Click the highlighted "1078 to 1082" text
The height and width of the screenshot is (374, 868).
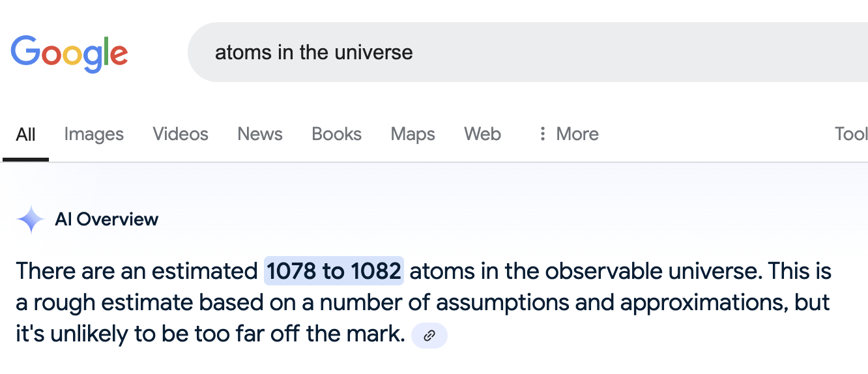[x=334, y=271]
